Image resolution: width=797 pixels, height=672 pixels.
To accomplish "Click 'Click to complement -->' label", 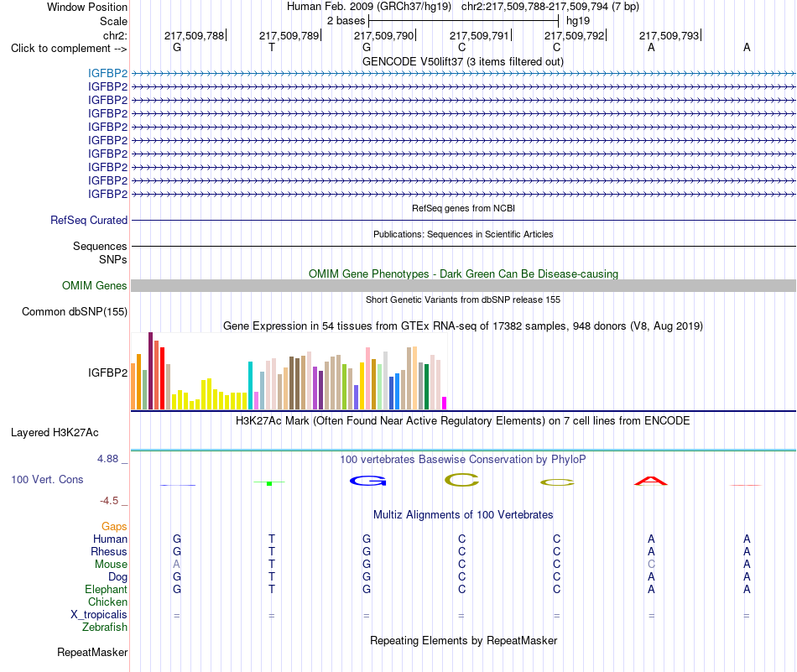I will tap(69, 49).
